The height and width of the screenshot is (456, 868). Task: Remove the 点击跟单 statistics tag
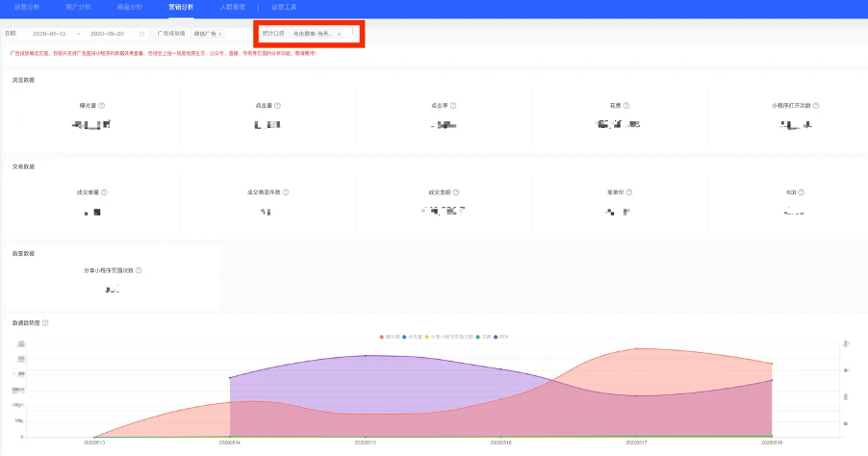[x=339, y=35]
